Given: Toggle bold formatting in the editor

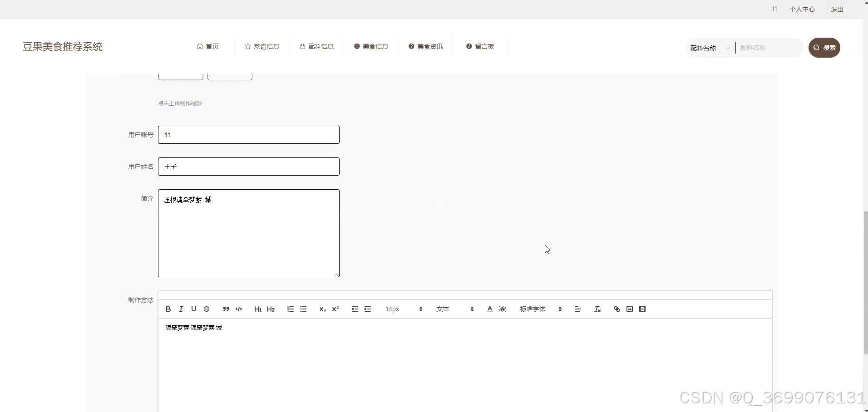Looking at the screenshot, I should pyautogui.click(x=168, y=309).
